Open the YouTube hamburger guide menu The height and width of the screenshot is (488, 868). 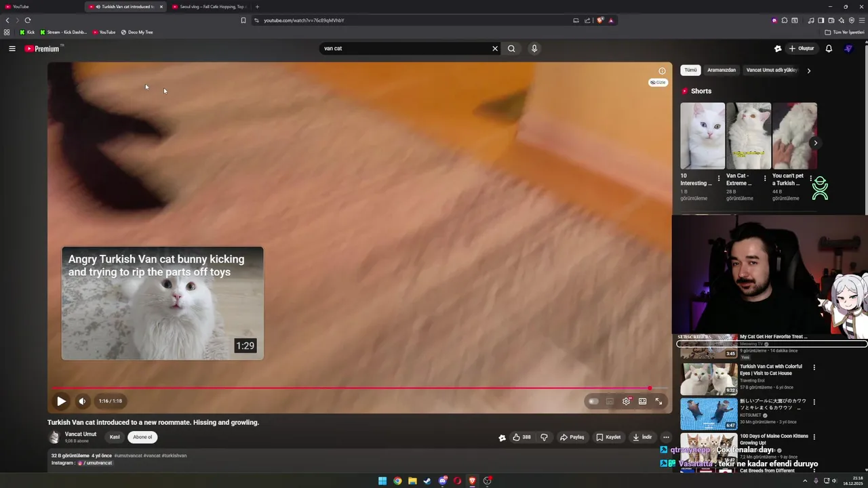tap(12, 49)
